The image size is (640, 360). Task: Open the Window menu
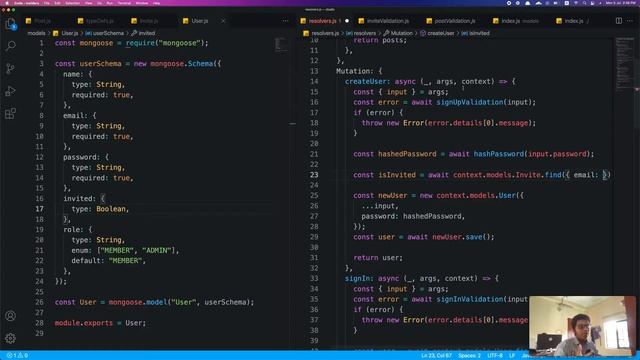click(142, 3)
